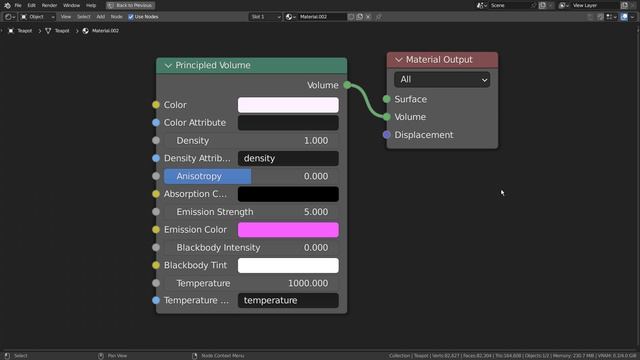Open the Color swatch picker
The height and width of the screenshot is (360, 640).
coord(288,105)
